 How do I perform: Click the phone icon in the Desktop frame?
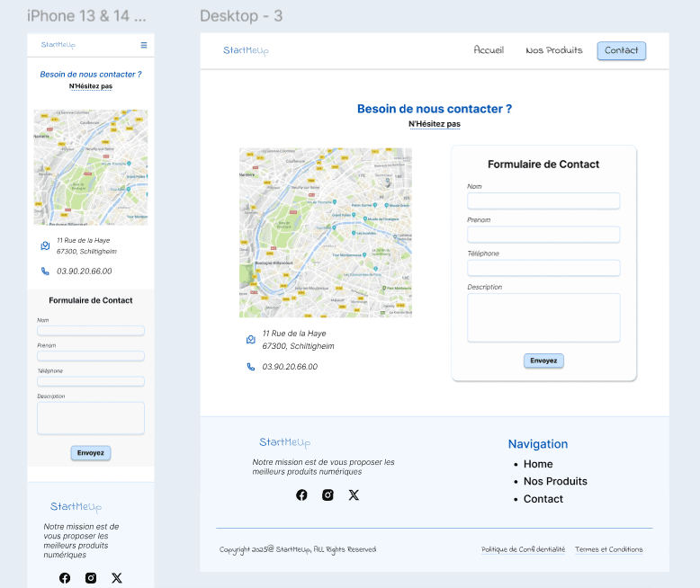(251, 367)
